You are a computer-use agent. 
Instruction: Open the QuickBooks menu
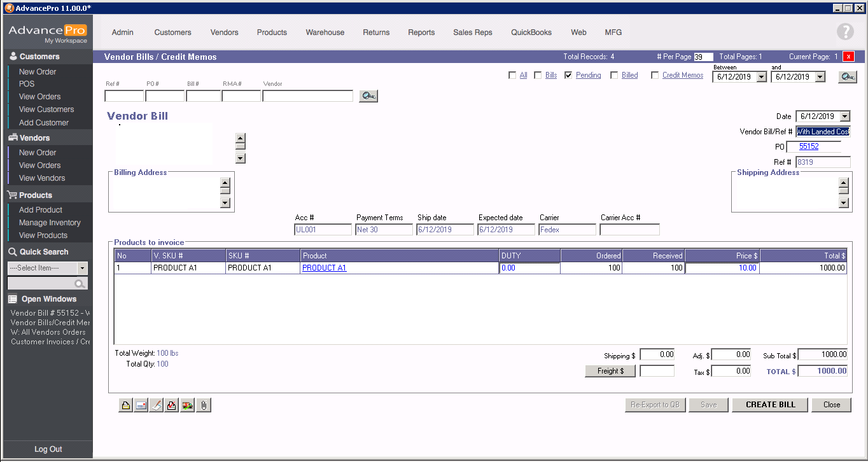click(531, 32)
